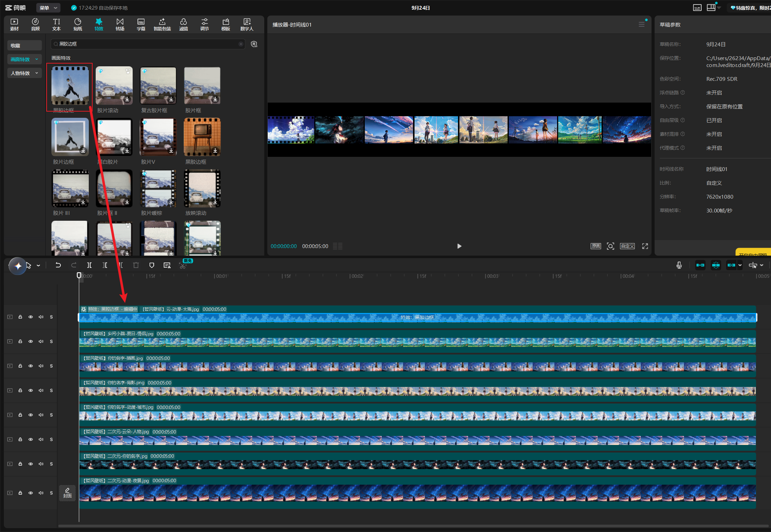Open the 贴纸 stickers tab
This screenshot has width=771, height=532.
pos(78,25)
